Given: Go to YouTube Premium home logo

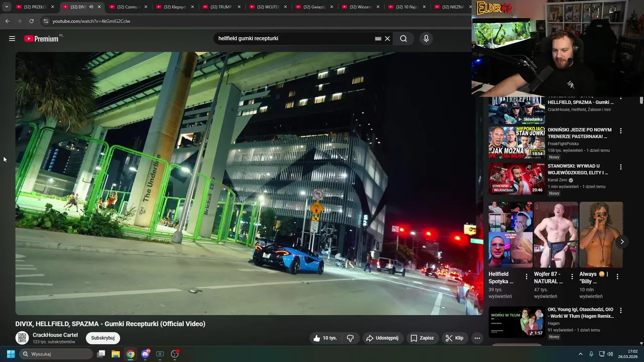Looking at the screenshot, I should pyautogui.click(x=42, y=39).
